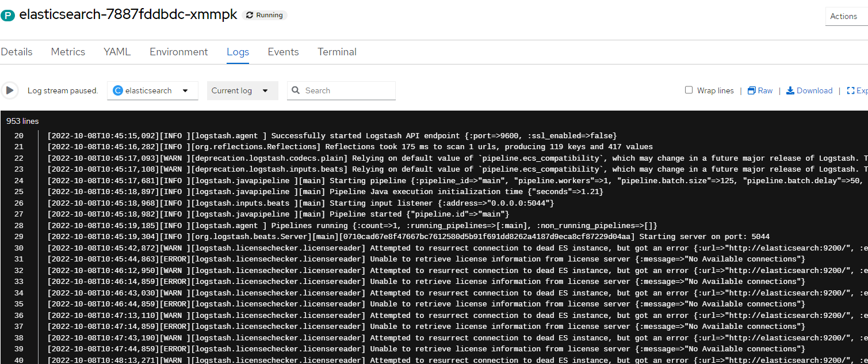The width and height of the screenshot is (868, 364).
Task: Select the Logs tab
Action: (238, 52)
